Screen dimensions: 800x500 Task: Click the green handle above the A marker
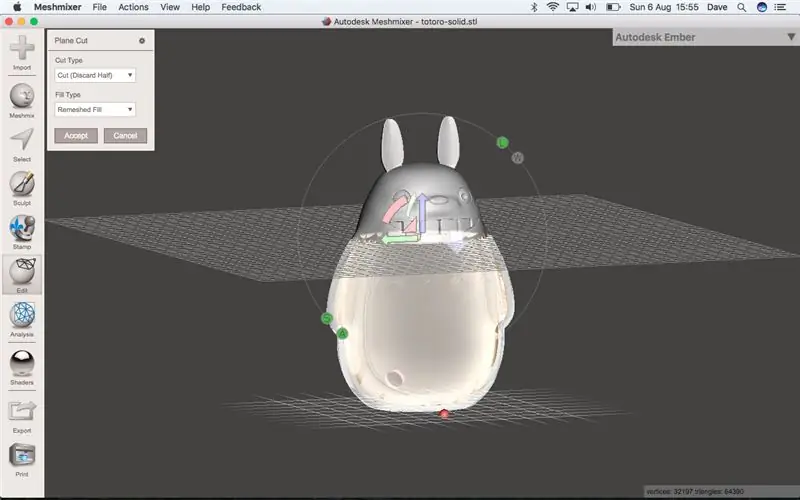pos(327,319)
